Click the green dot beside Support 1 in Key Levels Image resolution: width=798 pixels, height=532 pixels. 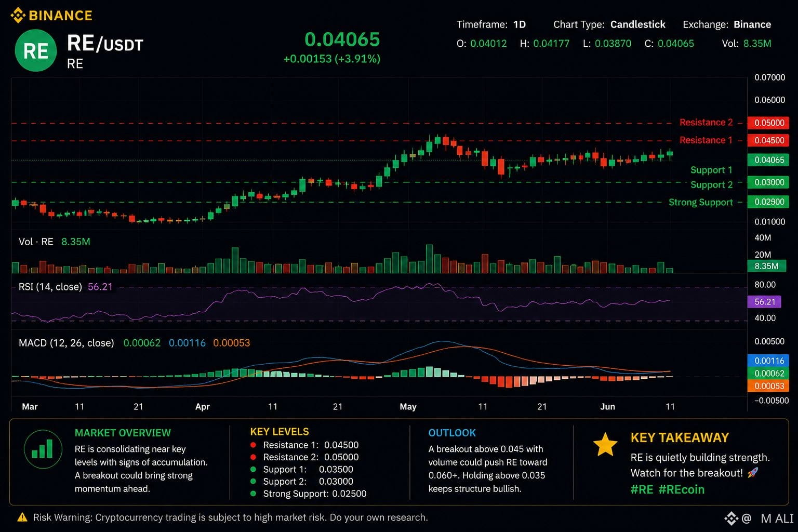253,469
